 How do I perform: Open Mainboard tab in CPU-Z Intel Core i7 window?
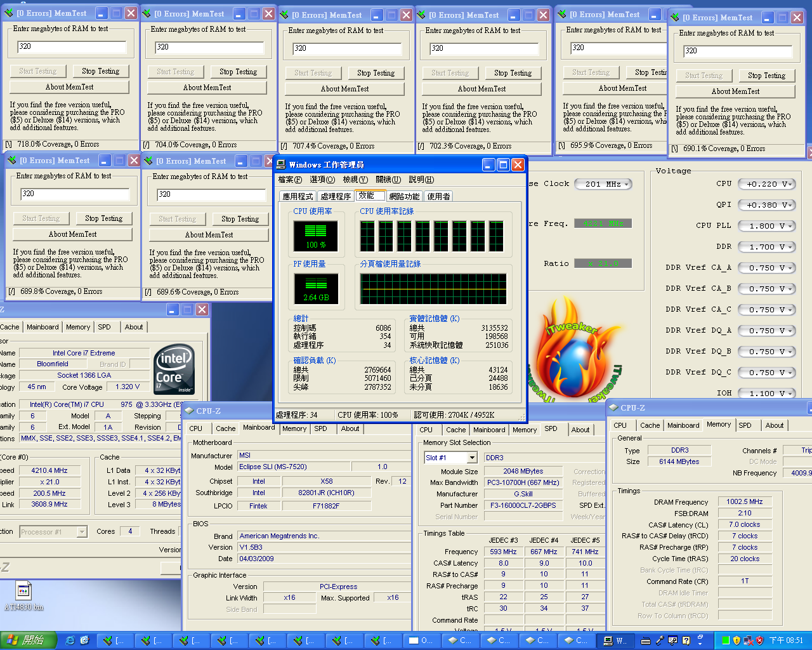(43, 327)
